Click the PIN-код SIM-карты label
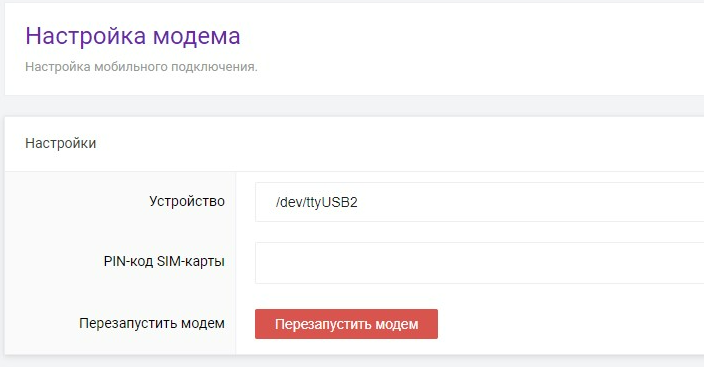This screenshot has height=367, width=704. pos(164,261)
